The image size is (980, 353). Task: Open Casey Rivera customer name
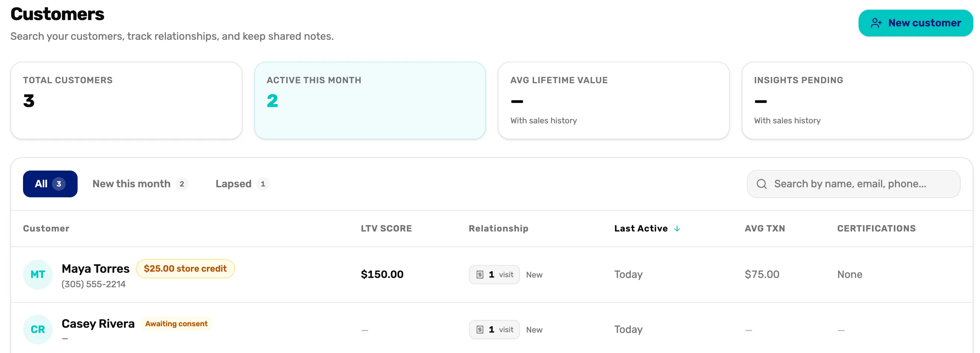click(x=98, y=324)
